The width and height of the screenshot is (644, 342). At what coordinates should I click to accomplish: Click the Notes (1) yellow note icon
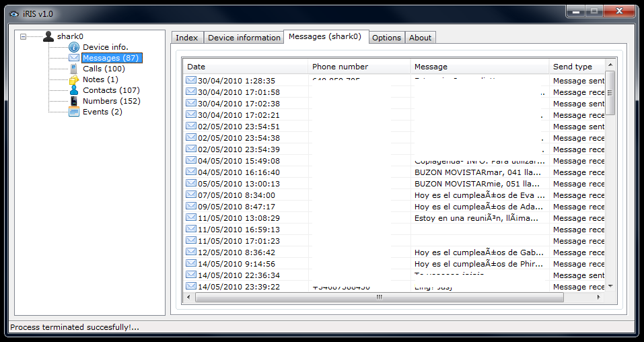point(74,79)
